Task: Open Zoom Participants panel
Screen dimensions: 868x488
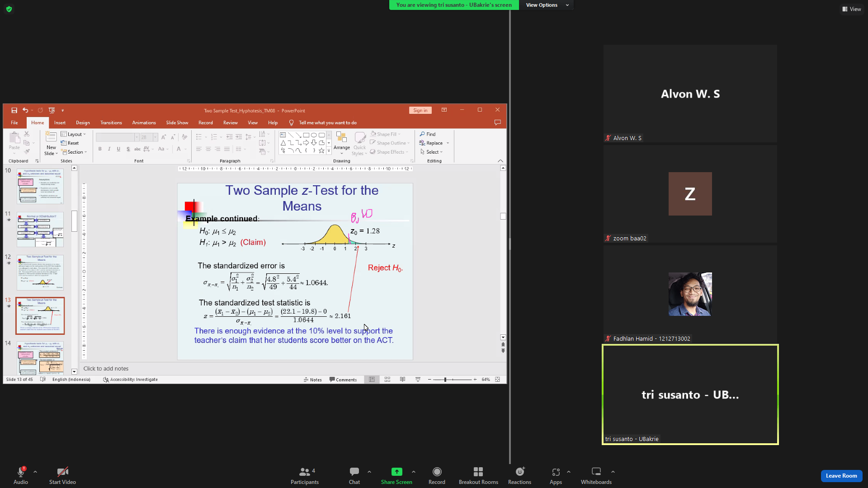Action: (x=305, y=475)
